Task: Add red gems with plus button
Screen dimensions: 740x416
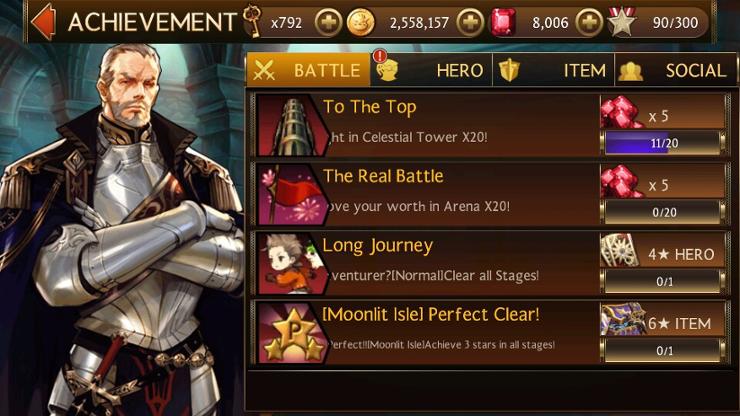Action: coord(589,22)
